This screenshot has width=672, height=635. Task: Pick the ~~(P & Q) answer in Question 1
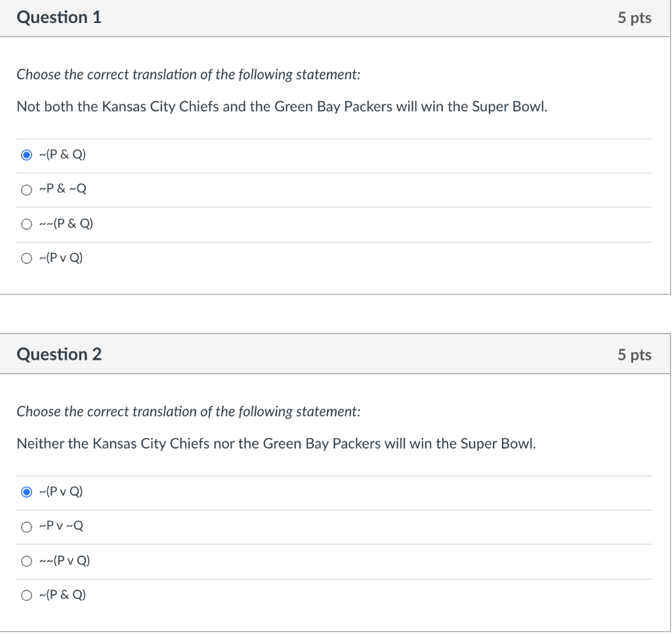click(26, 224)
